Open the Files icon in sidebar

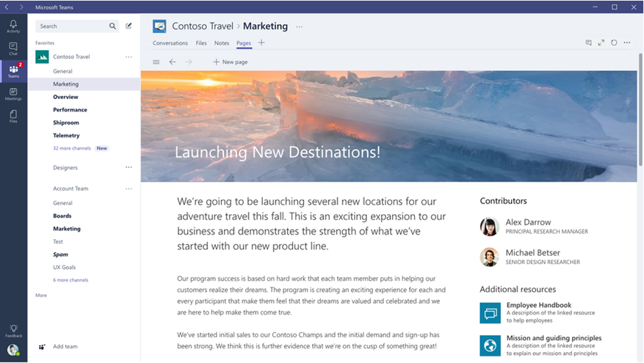(x=13, y=116)
